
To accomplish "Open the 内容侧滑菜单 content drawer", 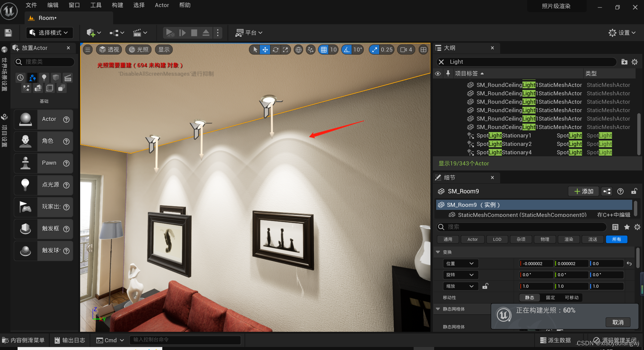I will pos(24,340).
